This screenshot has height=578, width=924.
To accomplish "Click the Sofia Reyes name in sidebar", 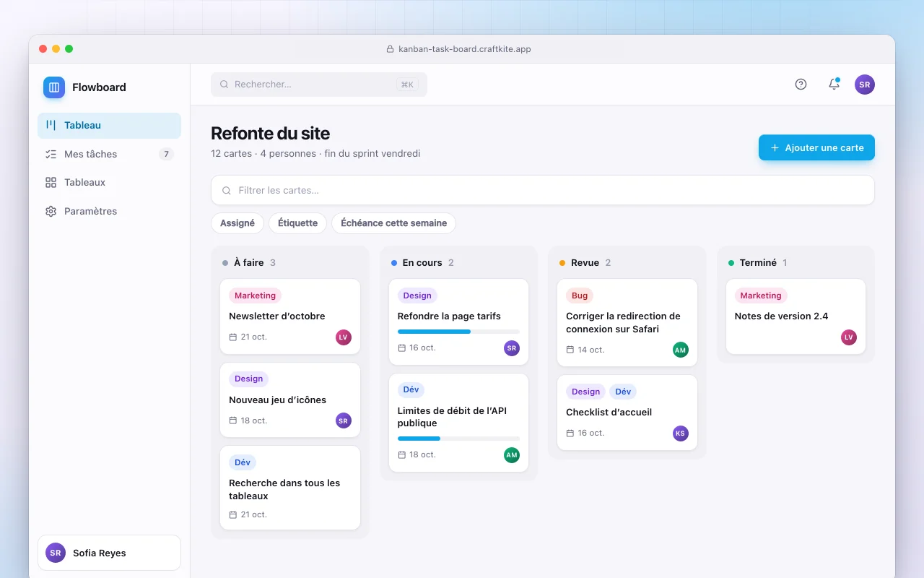I will (x=100, y=553).
